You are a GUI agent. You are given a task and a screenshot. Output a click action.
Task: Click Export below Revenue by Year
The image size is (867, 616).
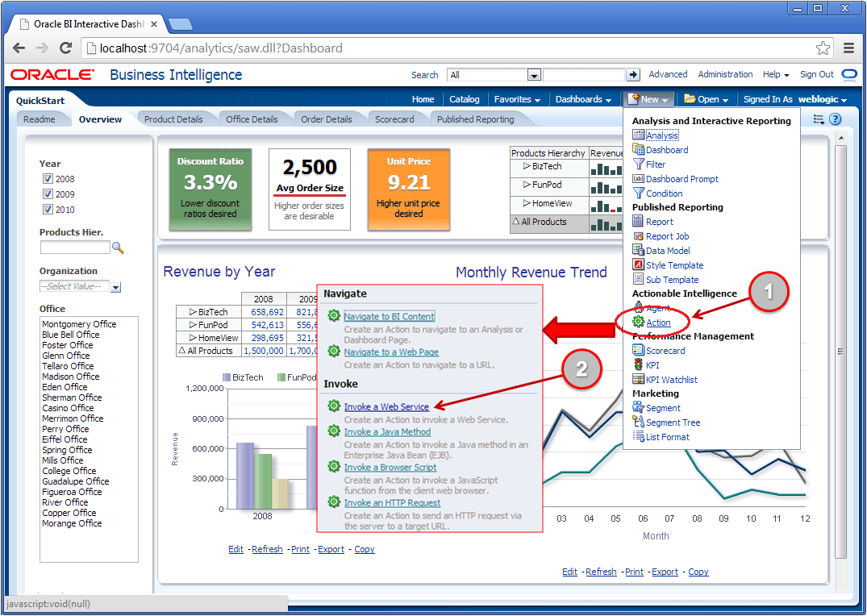click(x=331, y=549)
